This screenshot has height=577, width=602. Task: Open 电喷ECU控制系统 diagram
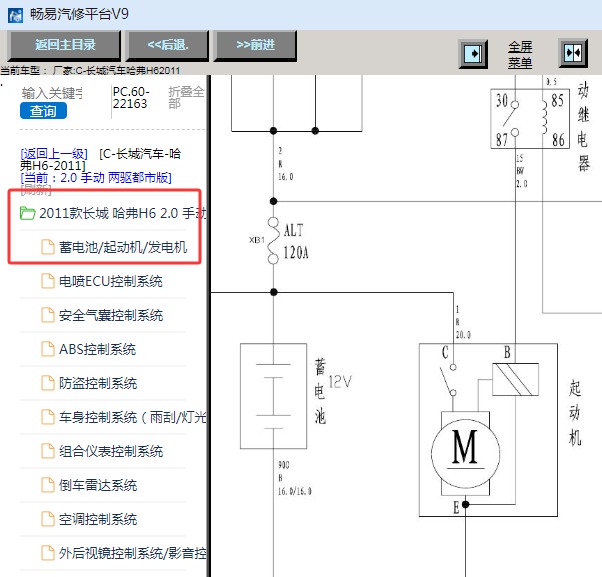[111, 281]
